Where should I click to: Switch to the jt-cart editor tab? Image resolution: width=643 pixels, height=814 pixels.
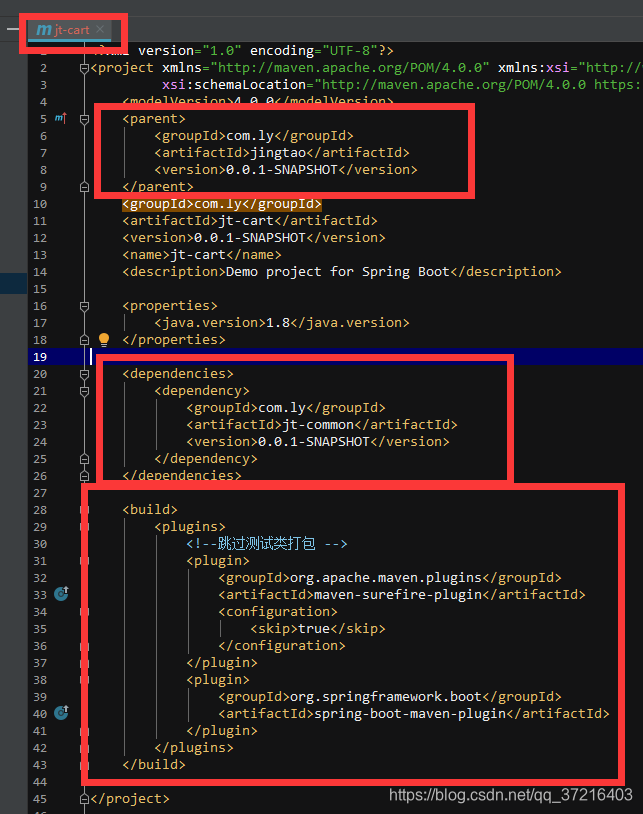click(72, 30)
